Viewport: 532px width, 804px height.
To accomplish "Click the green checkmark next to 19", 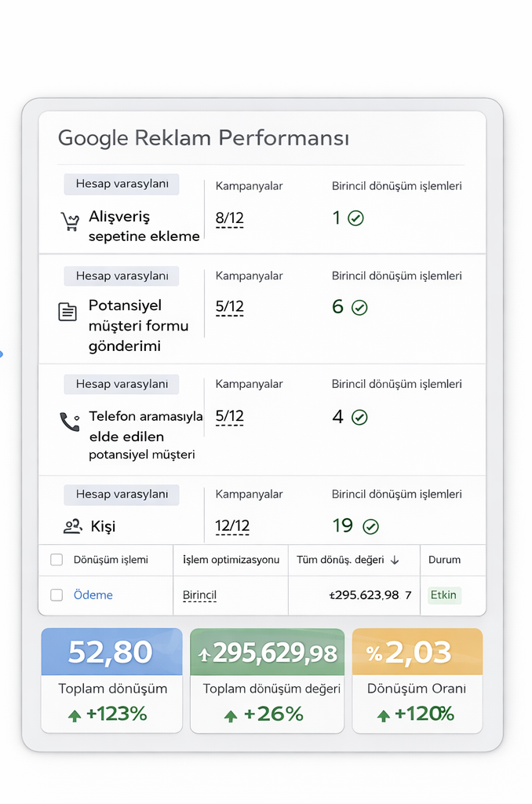I will (370, 527).
